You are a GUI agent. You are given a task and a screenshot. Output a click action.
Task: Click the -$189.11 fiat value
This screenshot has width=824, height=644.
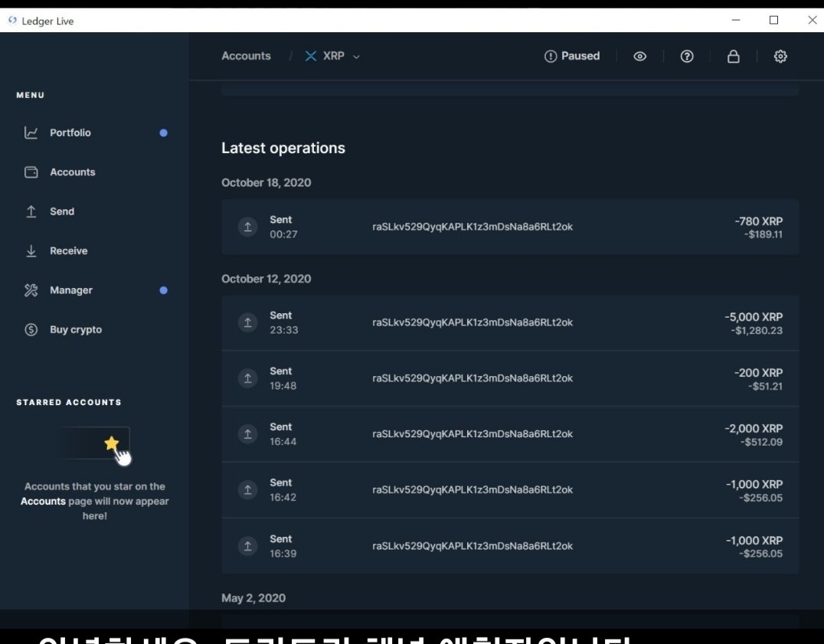[x=763, y=234]
